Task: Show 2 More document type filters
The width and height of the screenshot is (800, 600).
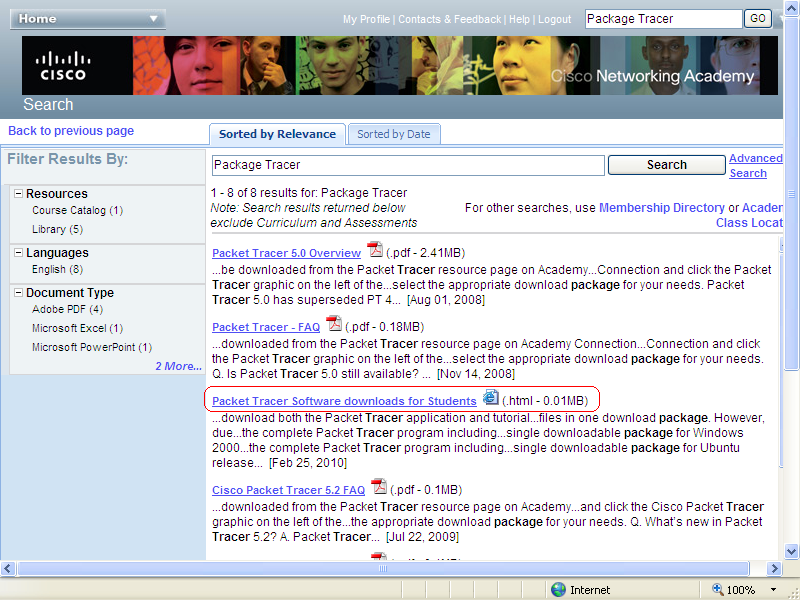Action: click(179, 366)
